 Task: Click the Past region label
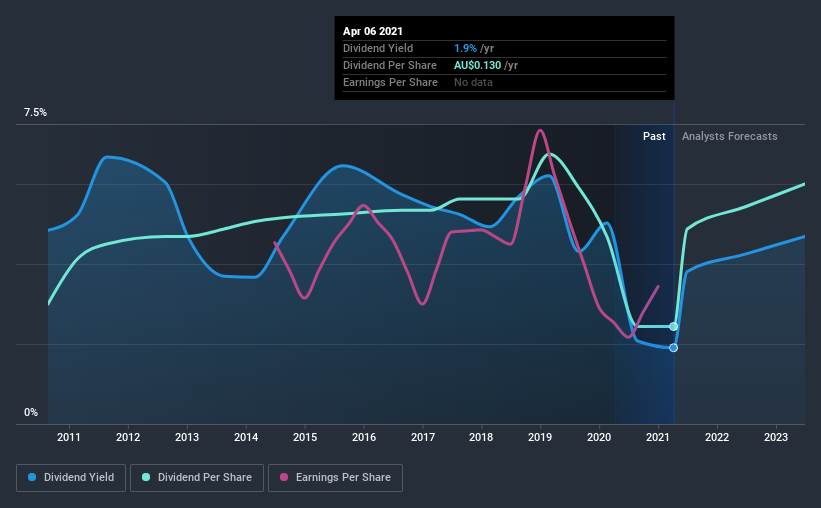pos(654,136)
